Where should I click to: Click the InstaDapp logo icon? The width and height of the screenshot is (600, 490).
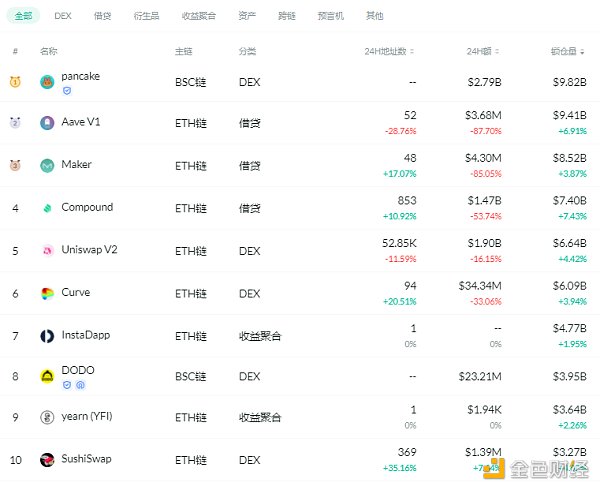(x=47, y=336)
